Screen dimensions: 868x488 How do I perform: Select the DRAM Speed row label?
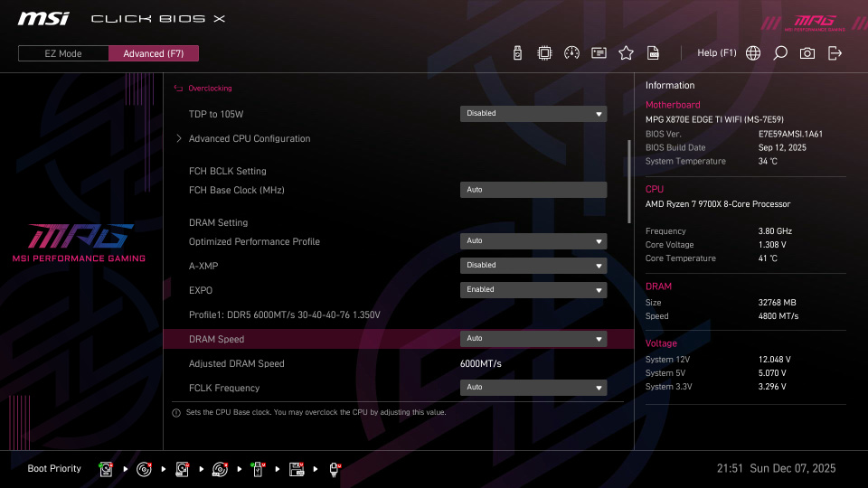click(x=216, y=339)
